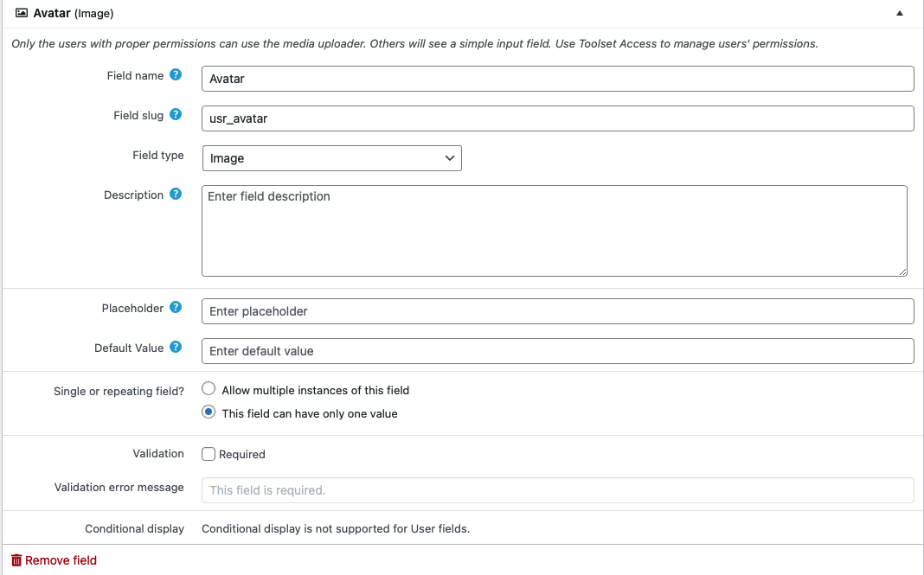Collapse the Avatar field panel using arrow
Screen dimensions: 924x575
point(900,14)
